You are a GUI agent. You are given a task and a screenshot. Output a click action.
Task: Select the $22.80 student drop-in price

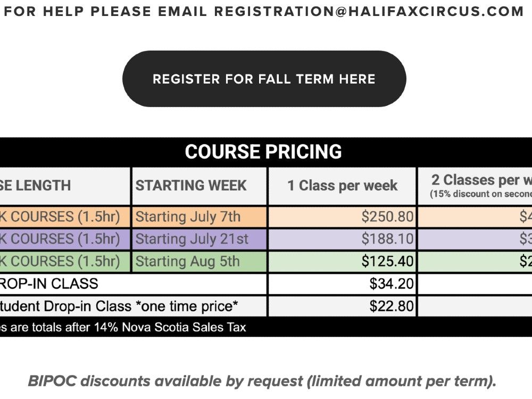[392, 306]
